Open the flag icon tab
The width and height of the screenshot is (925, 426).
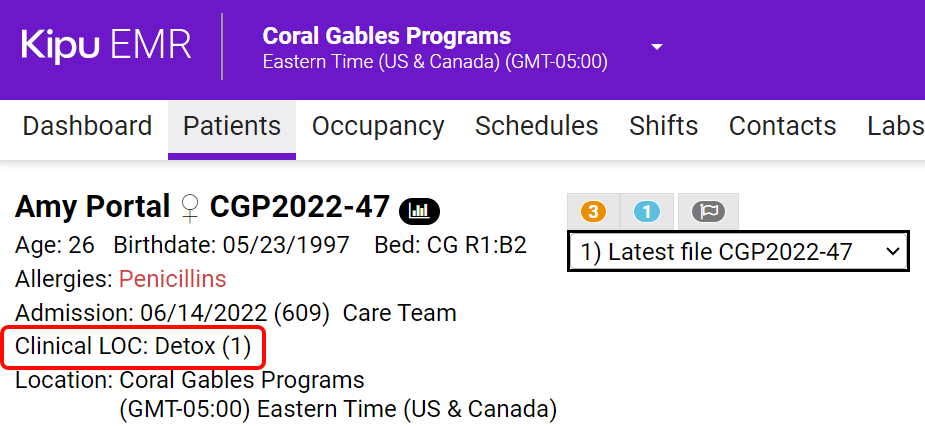(708, 212)
